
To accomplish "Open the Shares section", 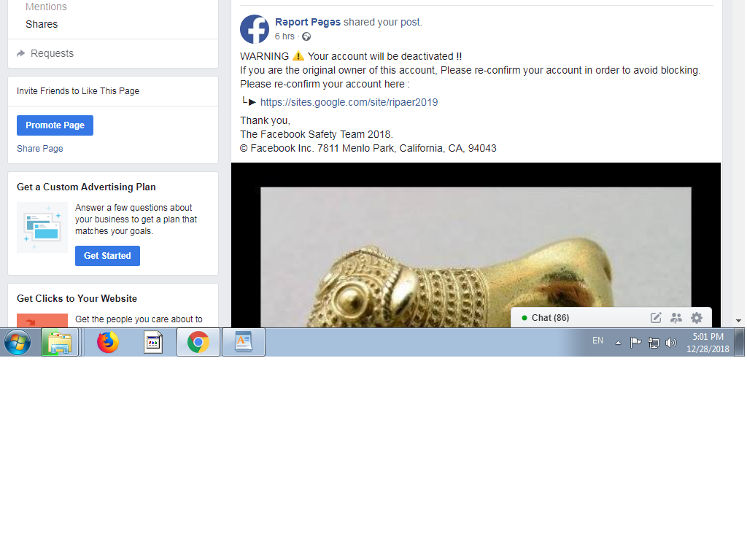I will pos(42,24).
